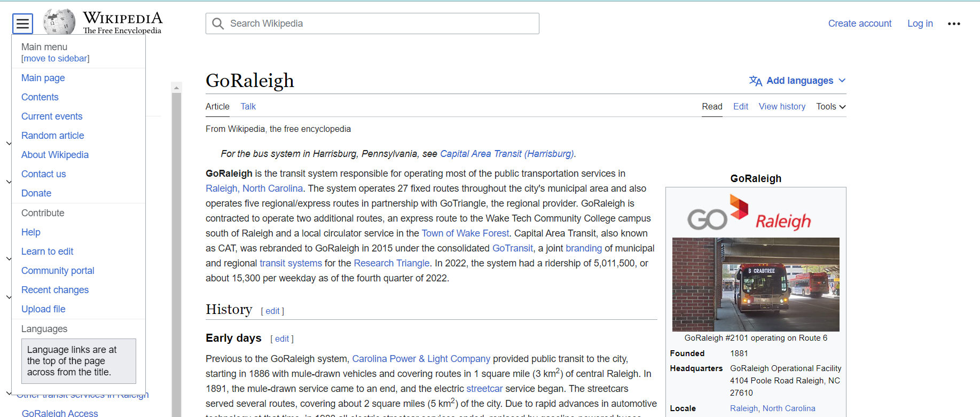Viewport: 980px width, 417px height.
Task: Focus the Search Wikipedia input field
Action: [379, 23]
